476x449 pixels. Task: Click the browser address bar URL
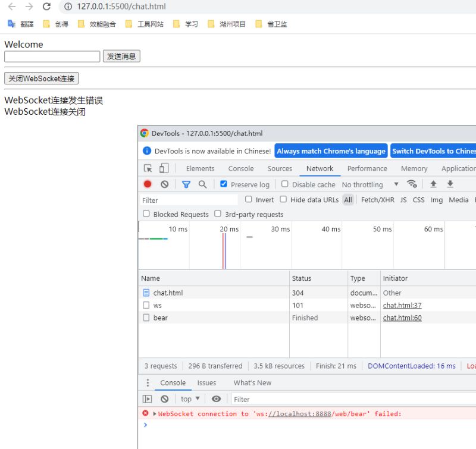[x=121, y=7]
